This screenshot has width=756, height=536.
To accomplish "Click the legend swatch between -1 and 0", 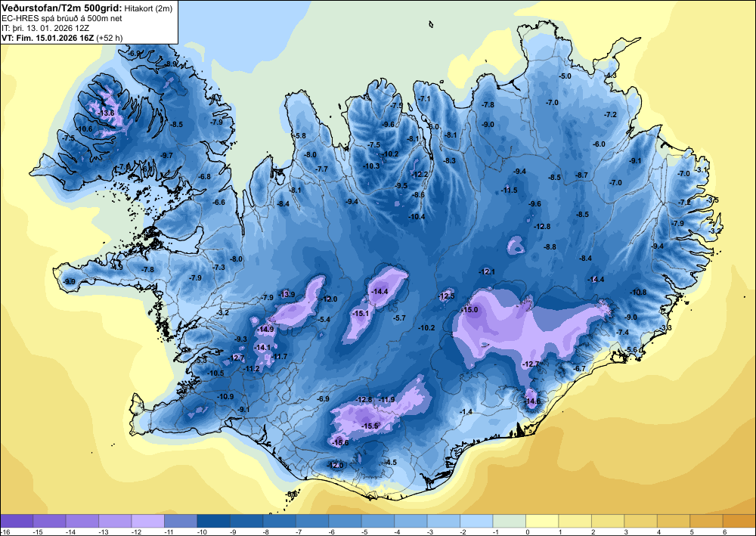I will (x=509, y=521).
